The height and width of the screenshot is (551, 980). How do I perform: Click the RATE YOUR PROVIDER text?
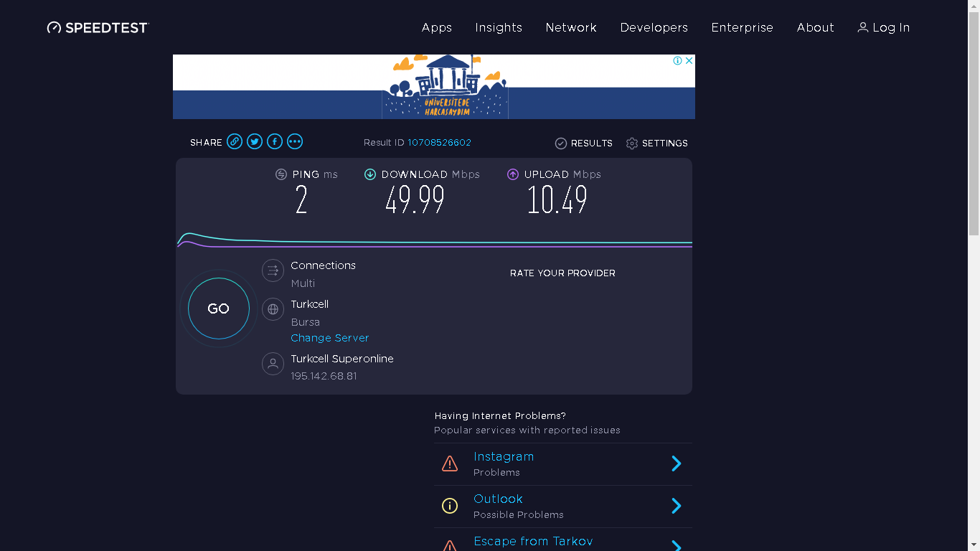[562, 273]
